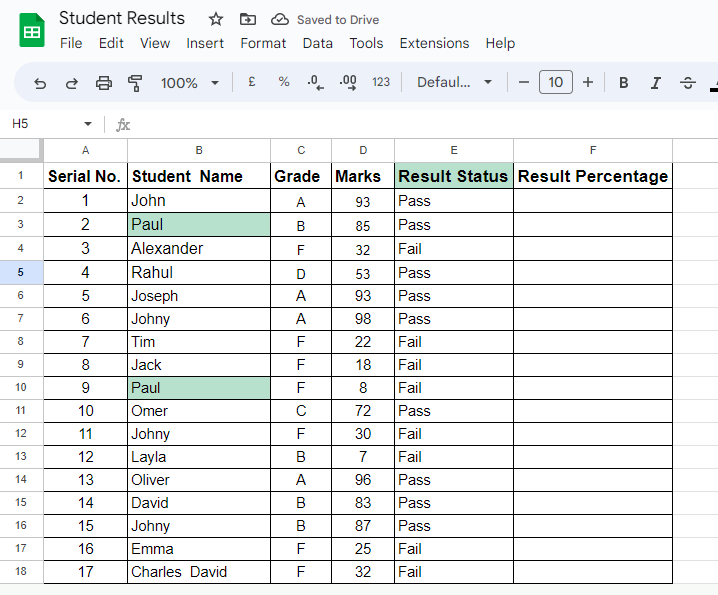Click the cloud Saved to Drive icon
The width and height of the screenshot is (718, 595).
(280, 19)
